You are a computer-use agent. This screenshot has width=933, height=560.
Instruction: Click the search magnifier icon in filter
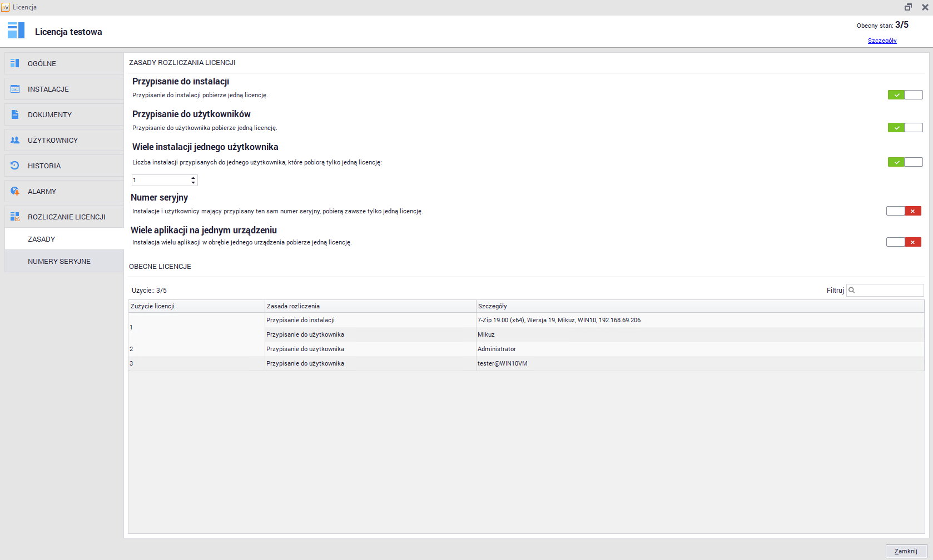pos(852,290)
